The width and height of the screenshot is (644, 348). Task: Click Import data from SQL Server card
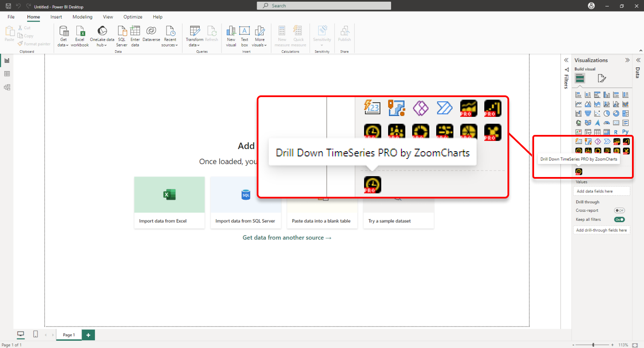pos(246,202)
